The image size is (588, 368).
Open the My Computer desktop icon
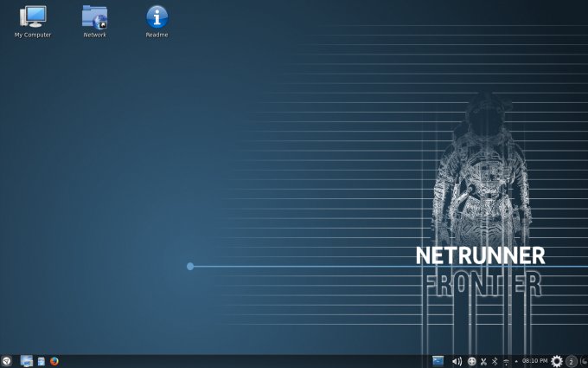coord(33,16)
